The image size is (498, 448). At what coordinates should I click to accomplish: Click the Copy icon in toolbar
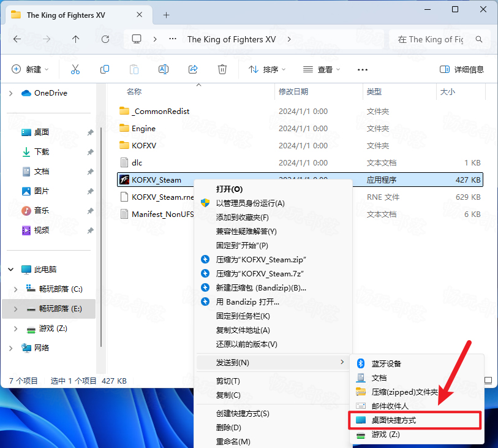click(105, 69)
